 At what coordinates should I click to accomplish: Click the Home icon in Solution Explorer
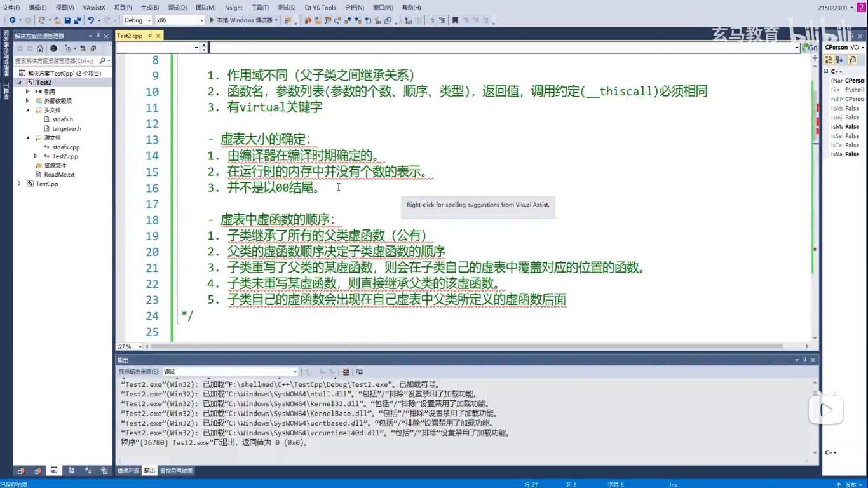point(39,49)
